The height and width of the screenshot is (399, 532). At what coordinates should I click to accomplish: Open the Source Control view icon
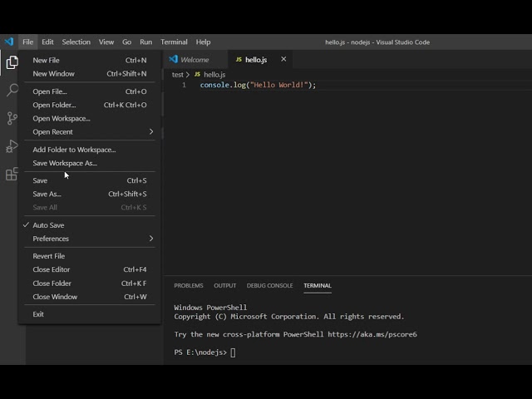click(x=12, y=118)
